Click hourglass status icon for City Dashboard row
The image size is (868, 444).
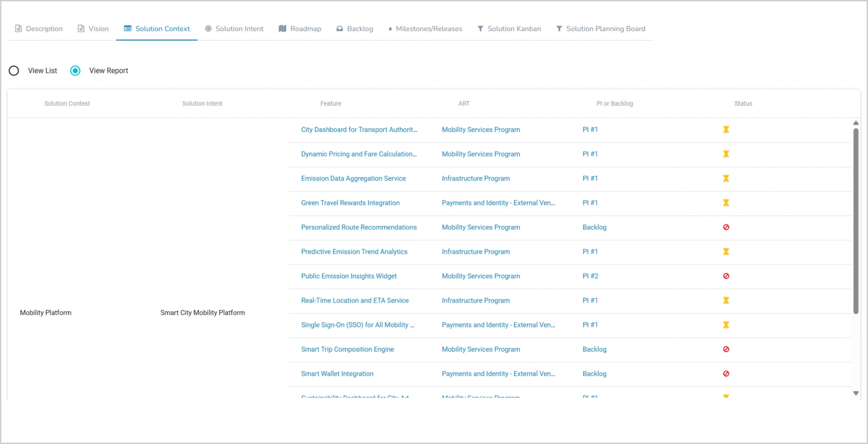[x=726, y=129]
